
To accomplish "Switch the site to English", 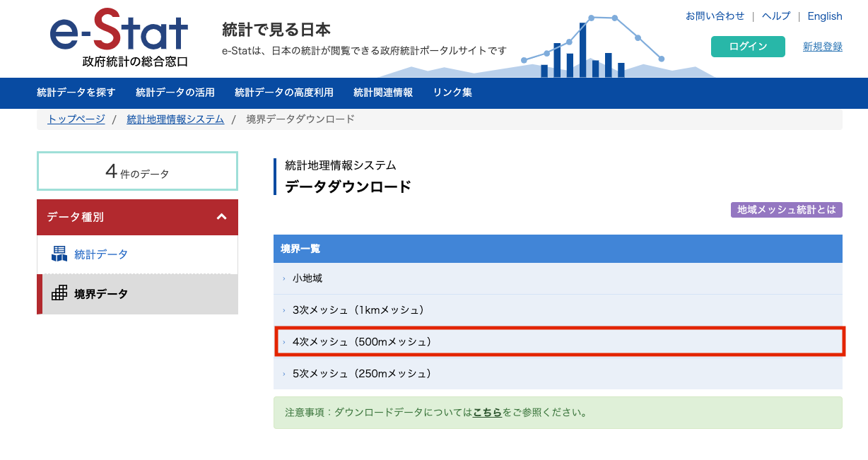I will point(824,16).
